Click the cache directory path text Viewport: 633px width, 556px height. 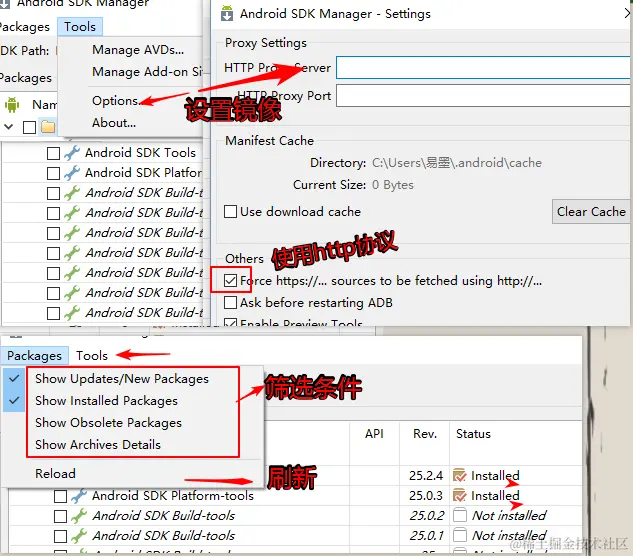pyautogui.click(x=457, y=163)
